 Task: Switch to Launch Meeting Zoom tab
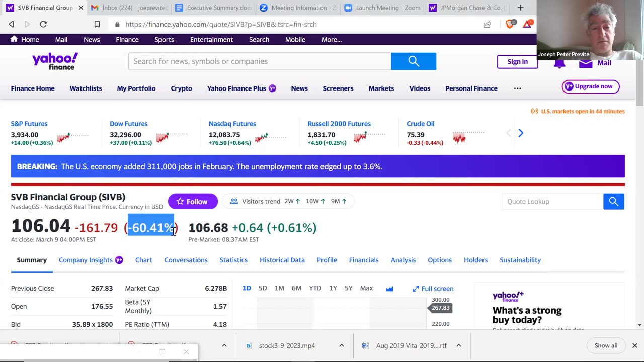(x=382, y=8)
